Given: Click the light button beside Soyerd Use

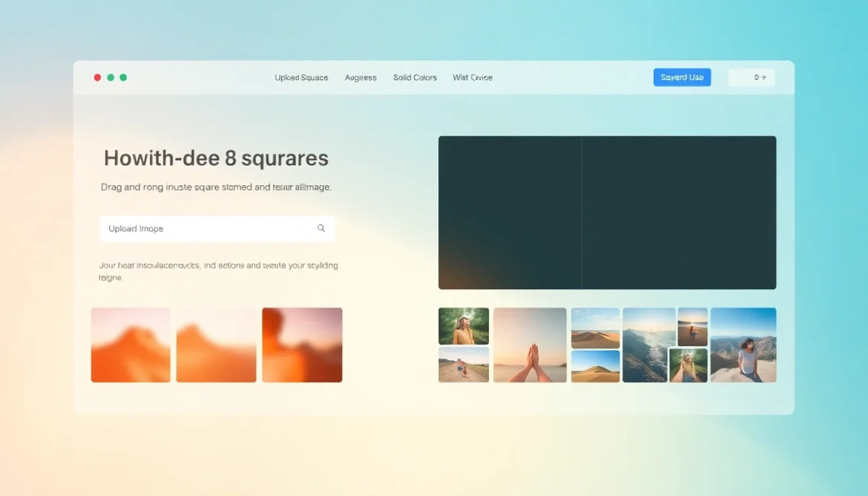Looking at the screenshot, I should 751,76.
